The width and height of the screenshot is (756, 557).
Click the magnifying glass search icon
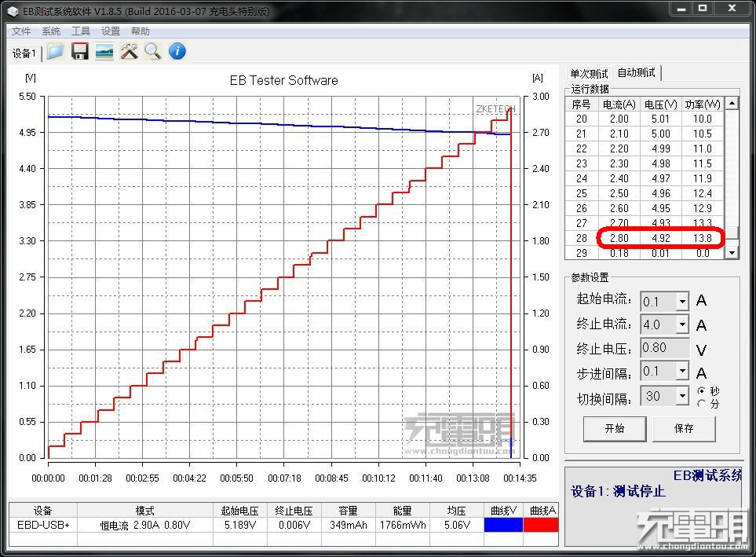[x=153, y=51]
